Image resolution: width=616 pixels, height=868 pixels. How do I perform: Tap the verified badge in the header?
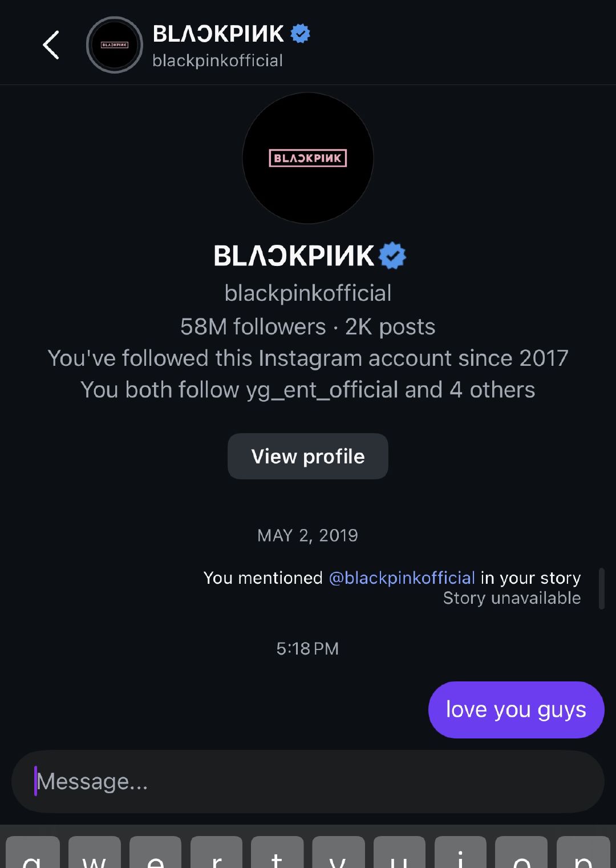coord(301,34)
